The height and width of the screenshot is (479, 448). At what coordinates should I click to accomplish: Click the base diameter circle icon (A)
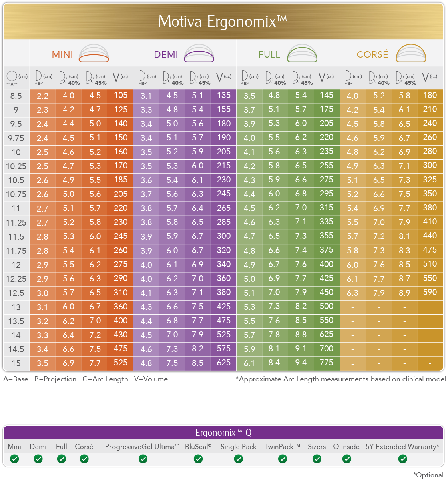12,78
